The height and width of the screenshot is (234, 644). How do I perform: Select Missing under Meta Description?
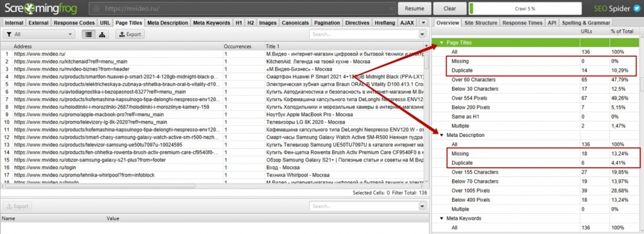(536, 153)
